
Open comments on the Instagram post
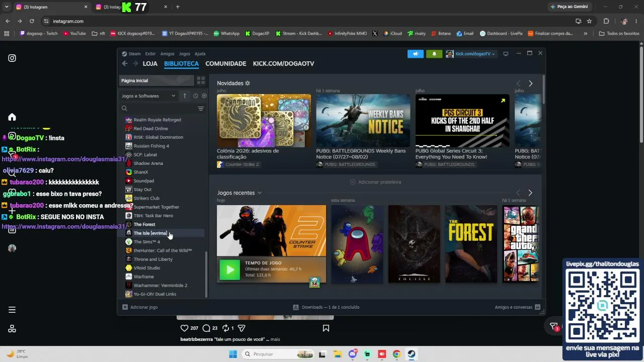(x=206, y=328)
